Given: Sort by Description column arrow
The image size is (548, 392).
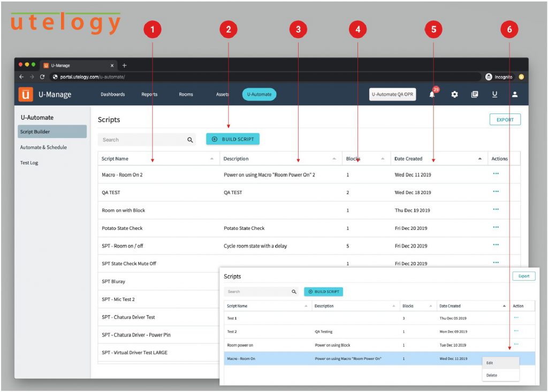Looking at the screenshot, I should tap(334, 159).
